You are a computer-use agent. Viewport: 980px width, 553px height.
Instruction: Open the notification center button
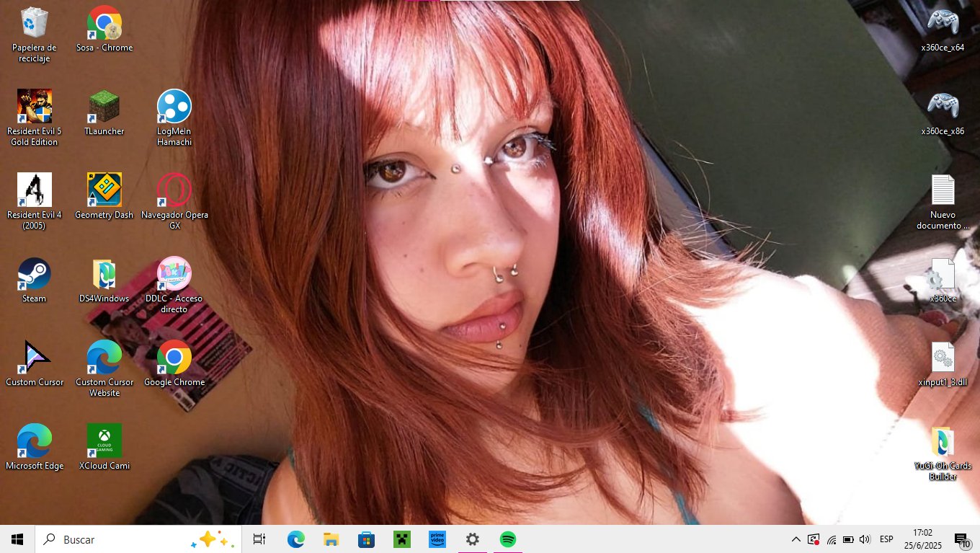pos(961,539)
